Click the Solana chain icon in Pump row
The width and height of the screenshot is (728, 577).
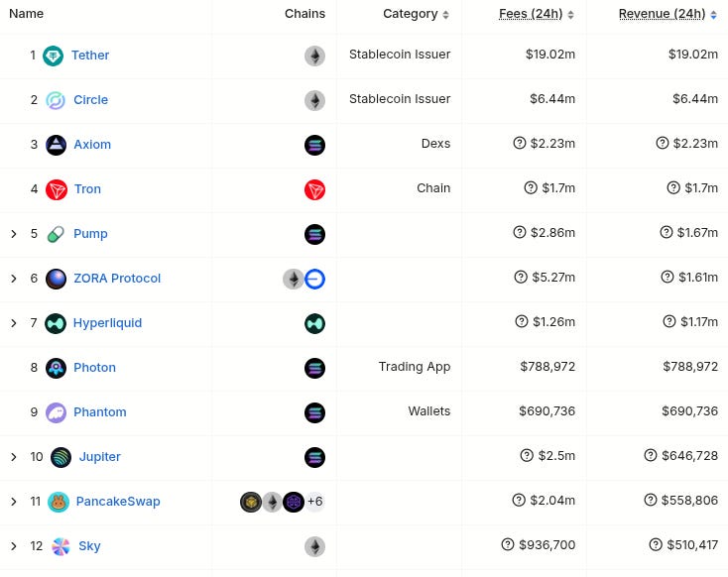tap(314, 234)
